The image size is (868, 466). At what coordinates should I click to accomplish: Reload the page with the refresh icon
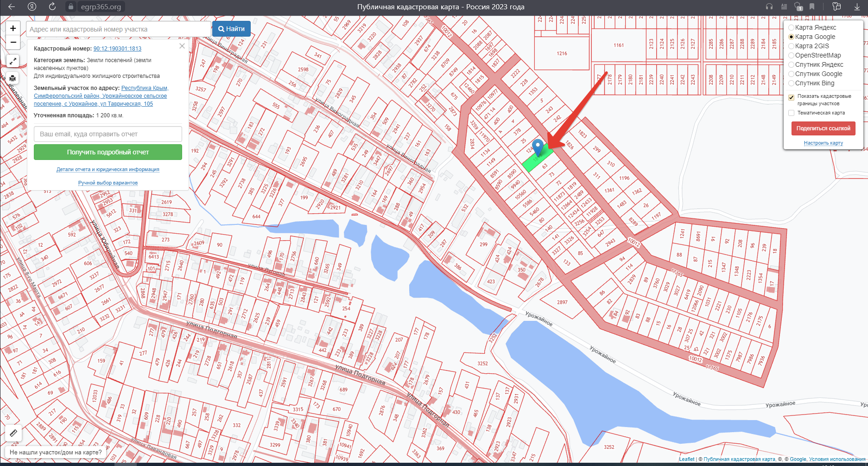[52, 7]
